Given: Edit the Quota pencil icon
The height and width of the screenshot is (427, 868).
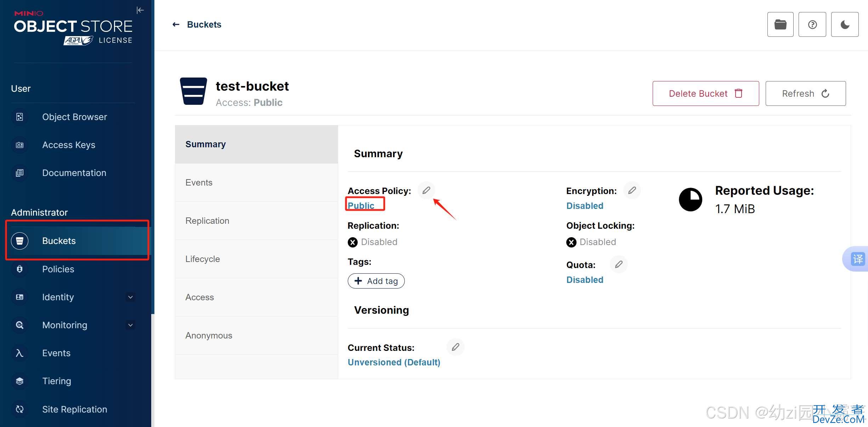Looking at the screenshot, I should point(619,264).
